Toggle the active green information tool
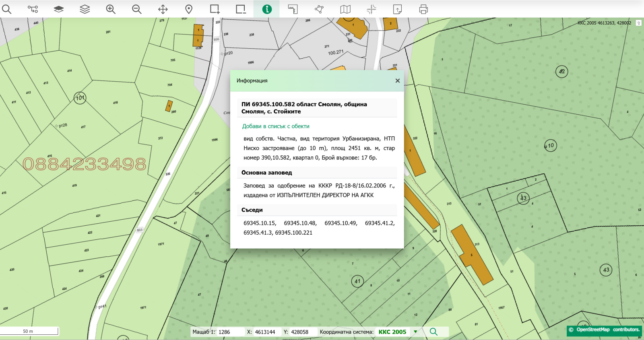 [x=266, y=9]
